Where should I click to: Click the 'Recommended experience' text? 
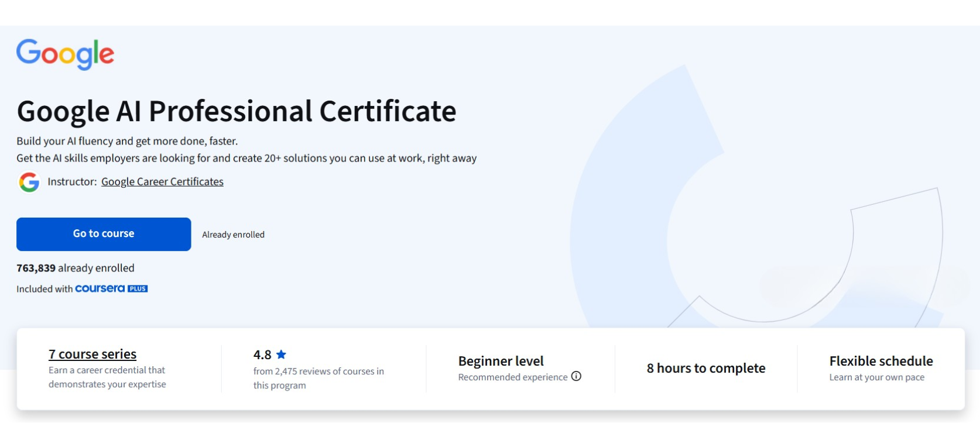click(x=513, y=377)
